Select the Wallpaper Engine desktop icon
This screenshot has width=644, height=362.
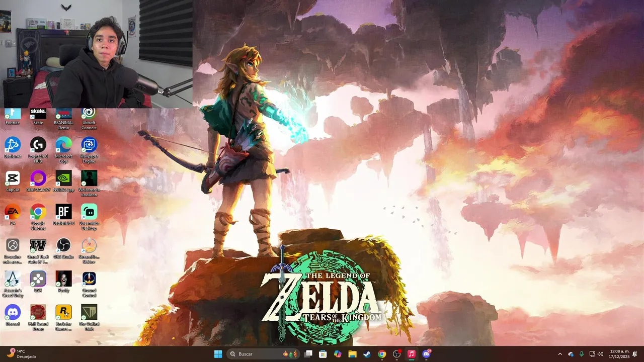tap(89, 150)
